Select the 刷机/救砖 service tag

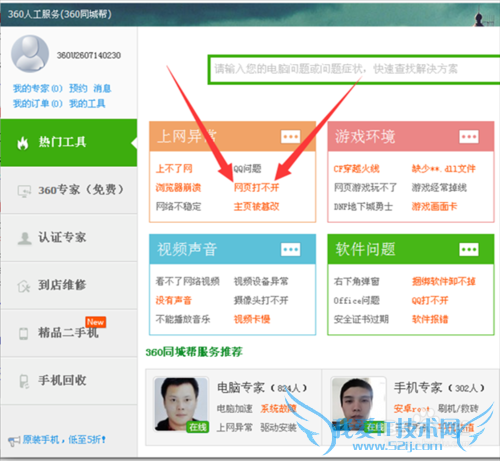point(458,409)
